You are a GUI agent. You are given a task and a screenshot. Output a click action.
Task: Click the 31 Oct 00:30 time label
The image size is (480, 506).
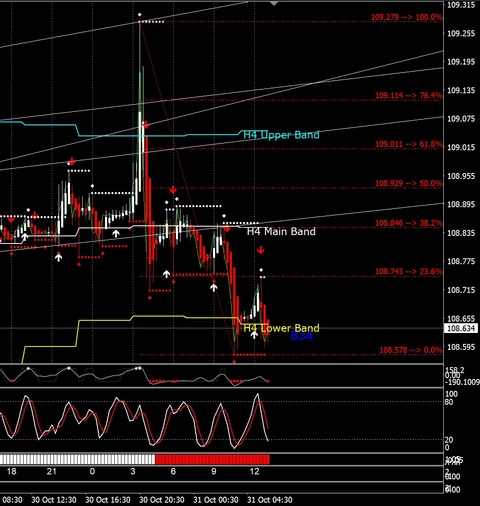216,500
